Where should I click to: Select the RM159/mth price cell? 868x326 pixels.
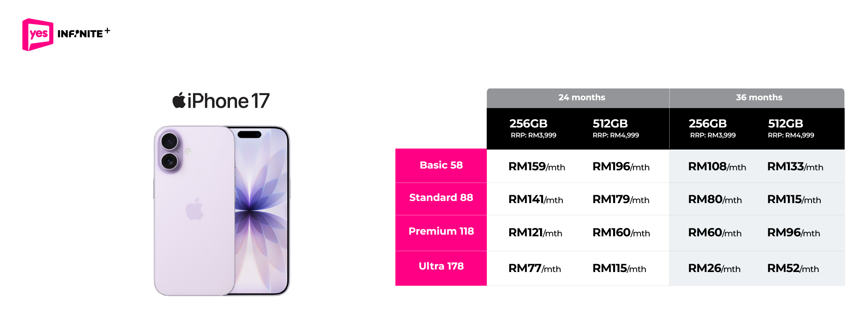click(537, 167)
